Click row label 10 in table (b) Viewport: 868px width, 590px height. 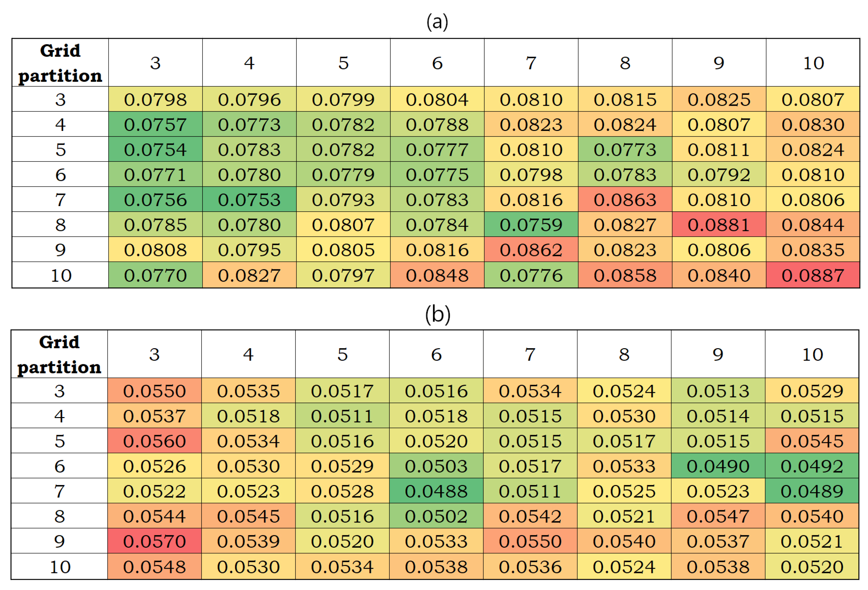pos(60,567)
